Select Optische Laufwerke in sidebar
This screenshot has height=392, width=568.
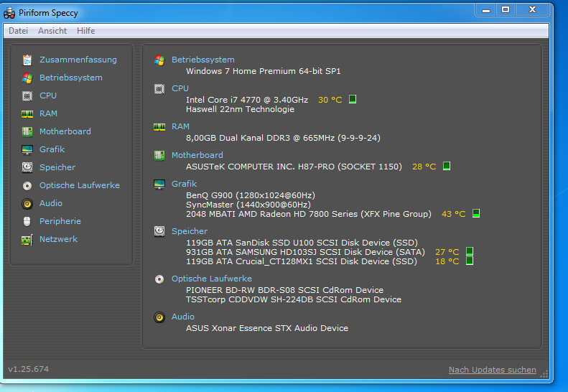tap(79, 185)
